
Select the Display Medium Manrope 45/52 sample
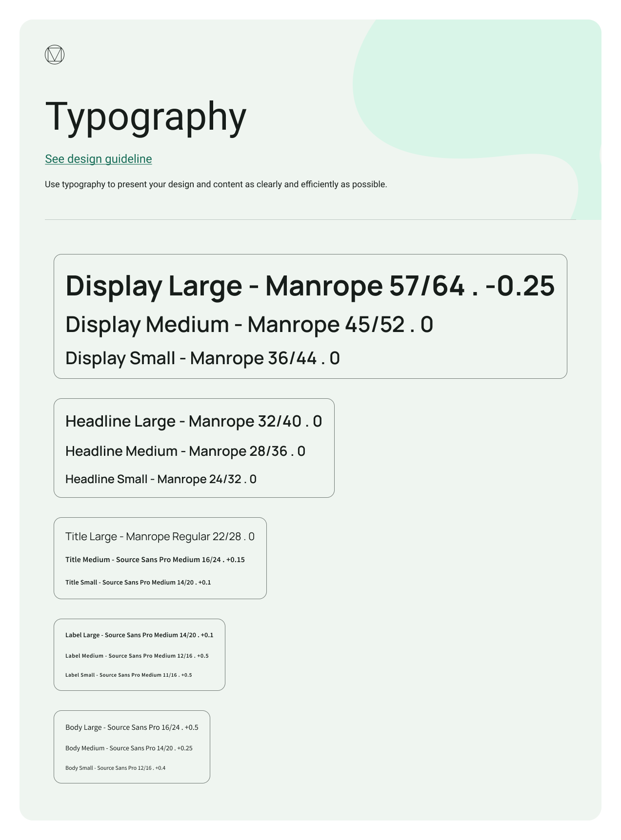pyautogui.click(x=249, y=325)
